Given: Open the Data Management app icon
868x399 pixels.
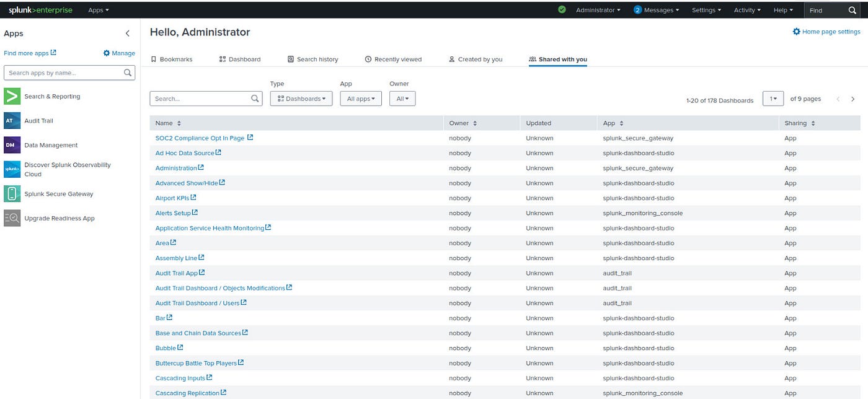Looking at the screenshot, I should tap(12, 145).
